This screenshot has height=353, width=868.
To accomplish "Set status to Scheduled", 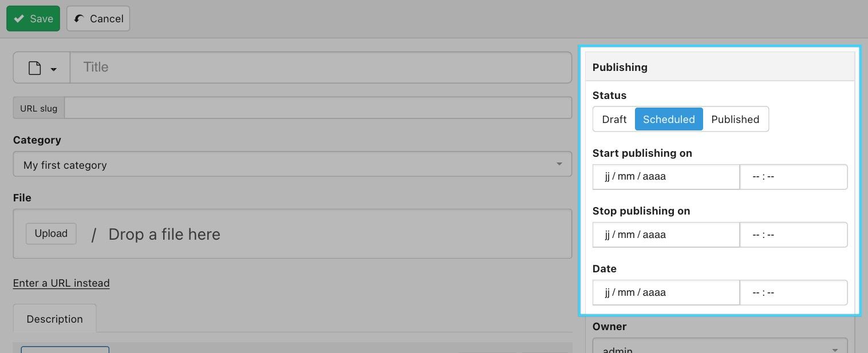I will coord(669,119).
